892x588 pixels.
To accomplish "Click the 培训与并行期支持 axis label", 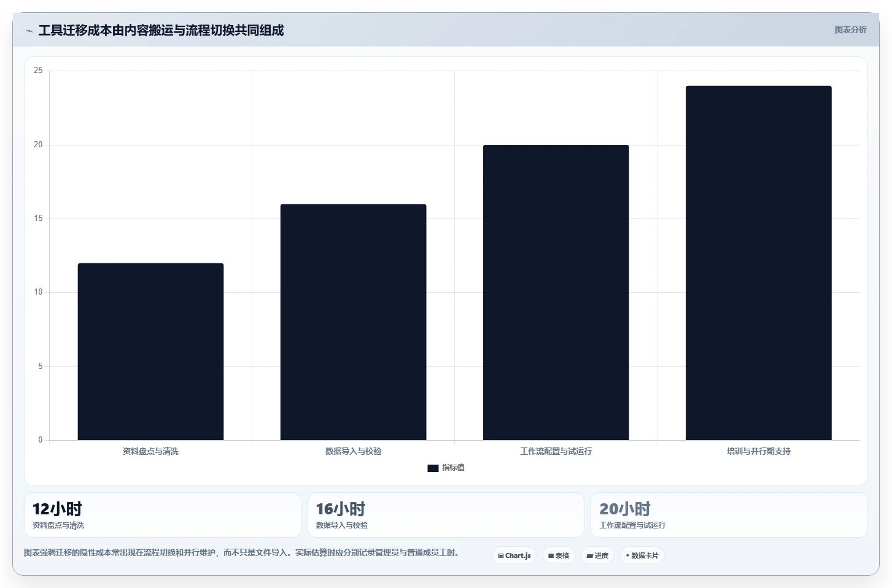I will click(x=758, y=451).
